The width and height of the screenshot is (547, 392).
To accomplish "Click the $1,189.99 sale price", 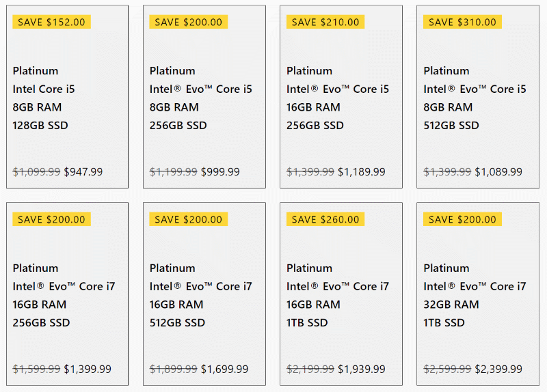I will [362, 171].
